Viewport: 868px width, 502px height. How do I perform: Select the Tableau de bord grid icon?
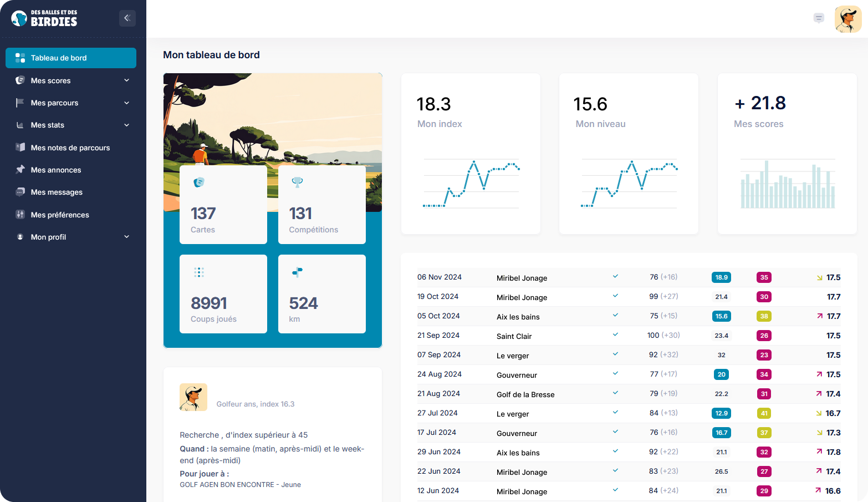point(20,58)
